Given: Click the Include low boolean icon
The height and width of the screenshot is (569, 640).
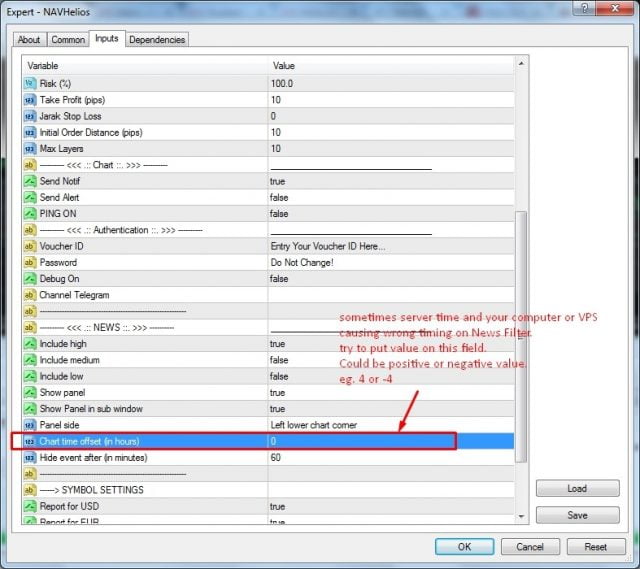Looking at the screenshot, I should (30, 376).
